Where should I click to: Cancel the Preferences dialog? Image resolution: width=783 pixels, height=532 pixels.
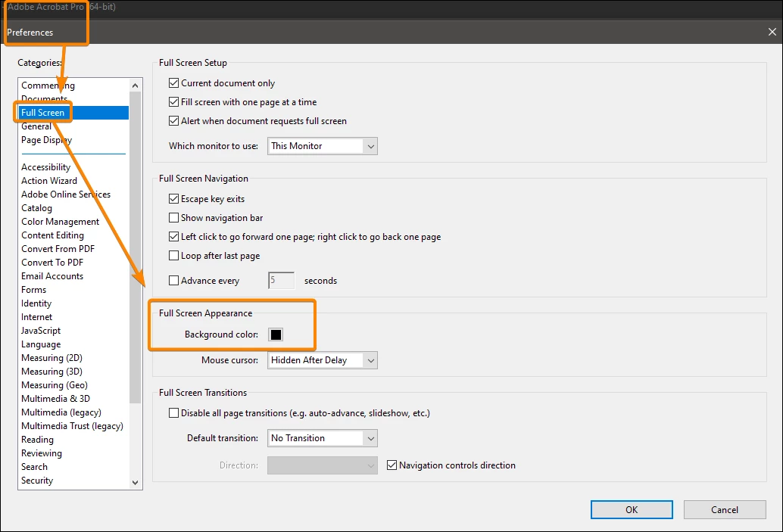point(725,509)
